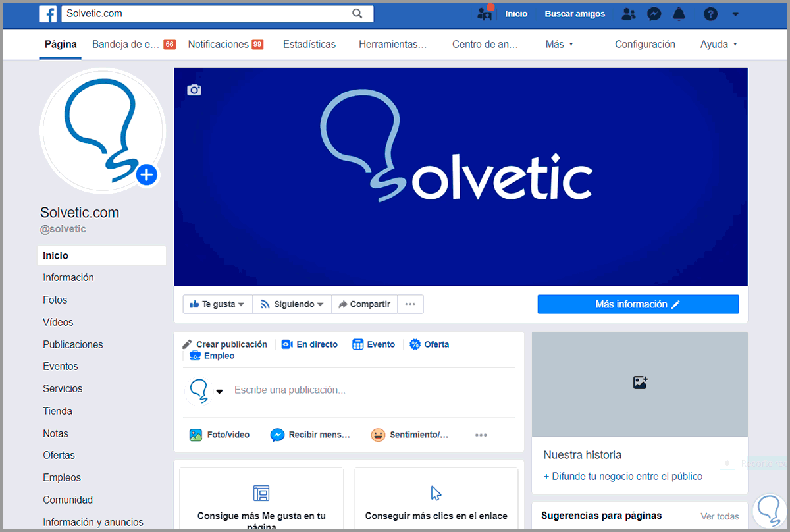Click the Solvetic profile picture
790x532 pixels.
103,131
